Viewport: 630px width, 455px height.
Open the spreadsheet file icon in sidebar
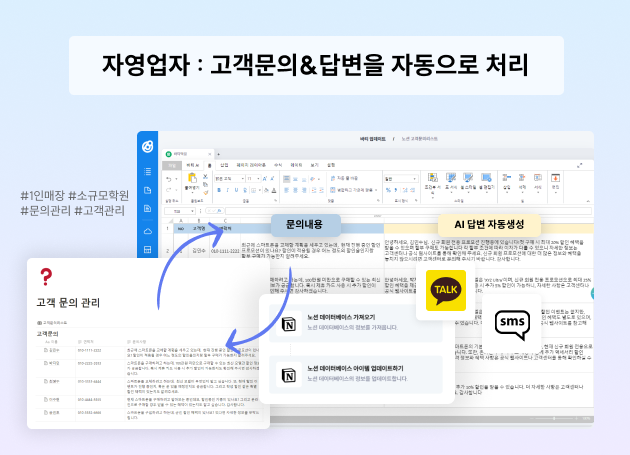coord(147,209)
